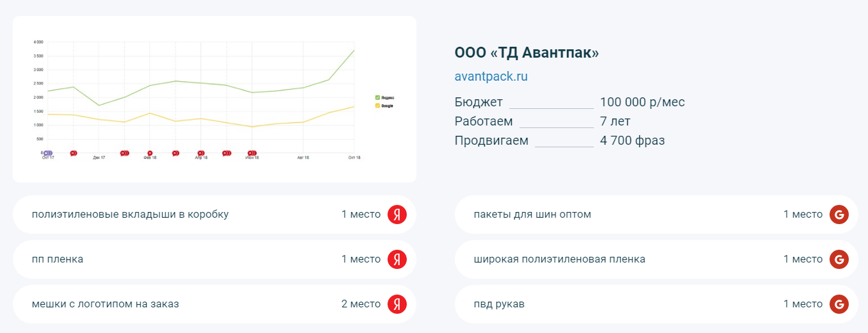Open the avantpack.ru link
Viewport: 868px width, 333px height.
491,76
